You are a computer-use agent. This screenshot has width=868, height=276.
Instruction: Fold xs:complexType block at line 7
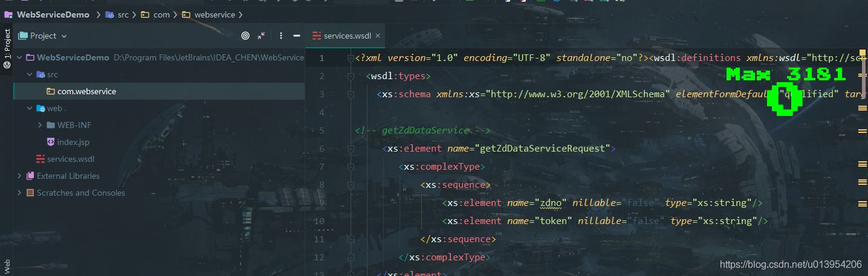(351, 167)
